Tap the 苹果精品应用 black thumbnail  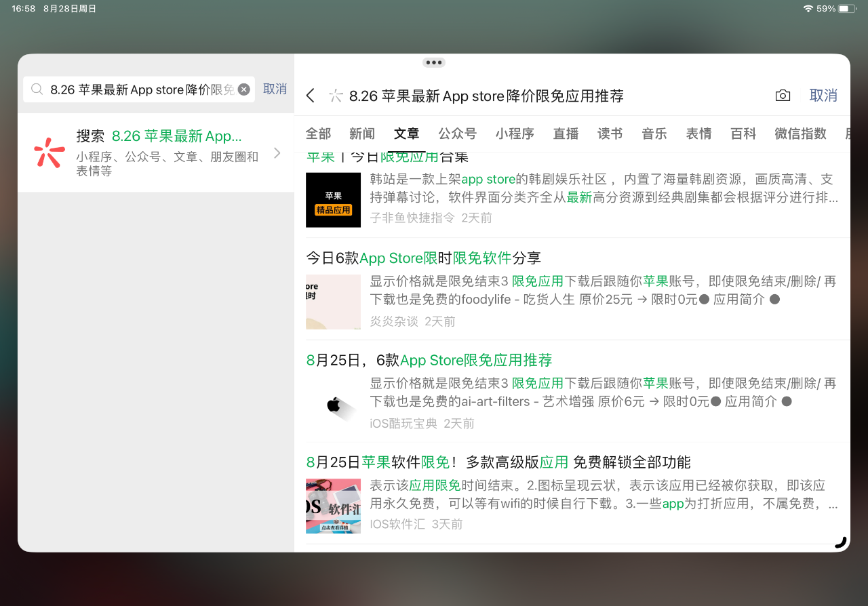[333, 200]
